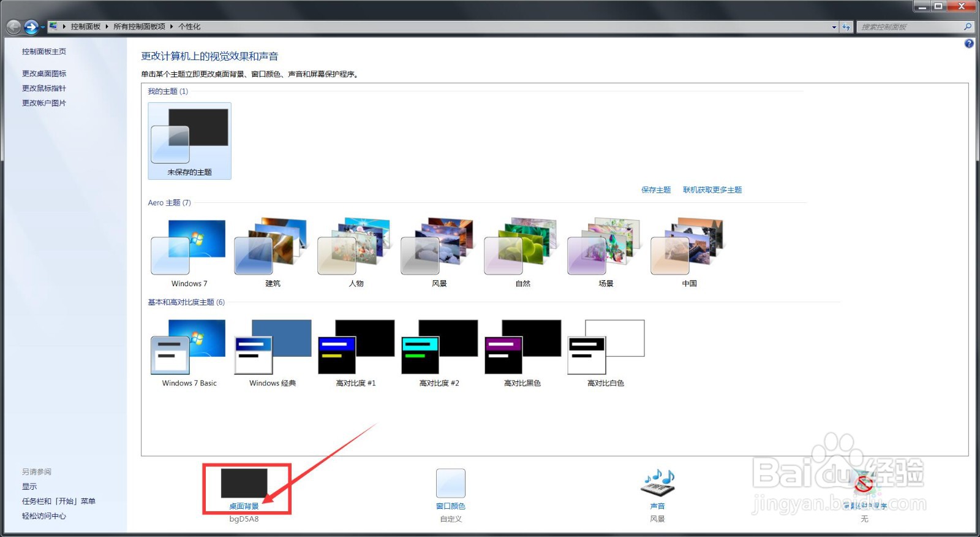Choose the 高对比白色 theme
Image resolution: width=980 pixels, height=537 pixels.
tap(606, 352)
